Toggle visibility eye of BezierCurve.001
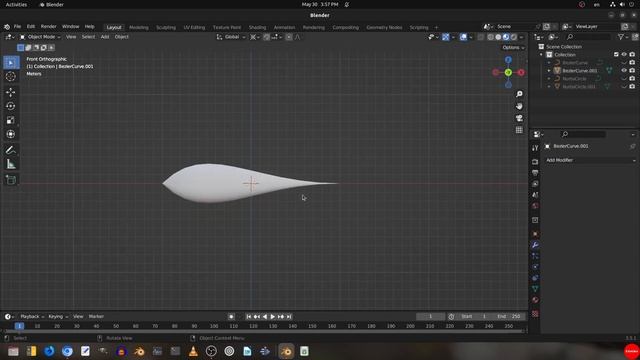 (624, 71)
